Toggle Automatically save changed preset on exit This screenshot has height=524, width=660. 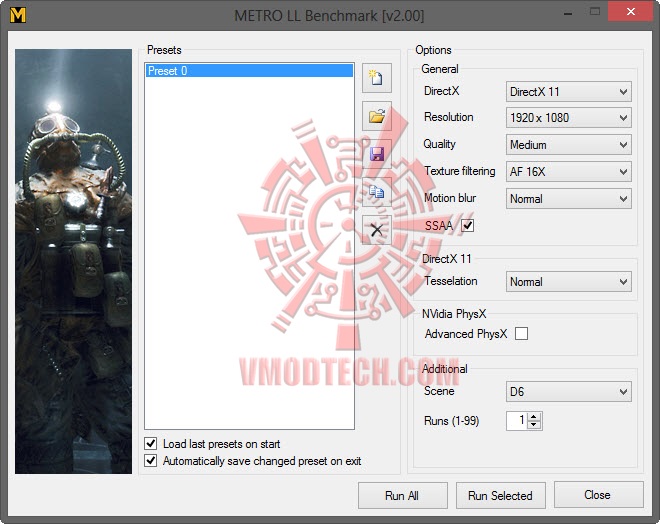(151, 460)
